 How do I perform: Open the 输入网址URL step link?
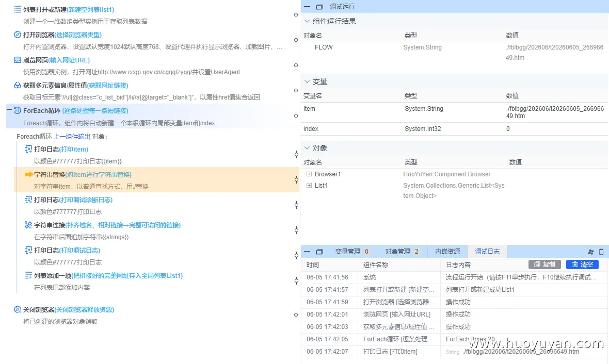[x=69, y=60]
